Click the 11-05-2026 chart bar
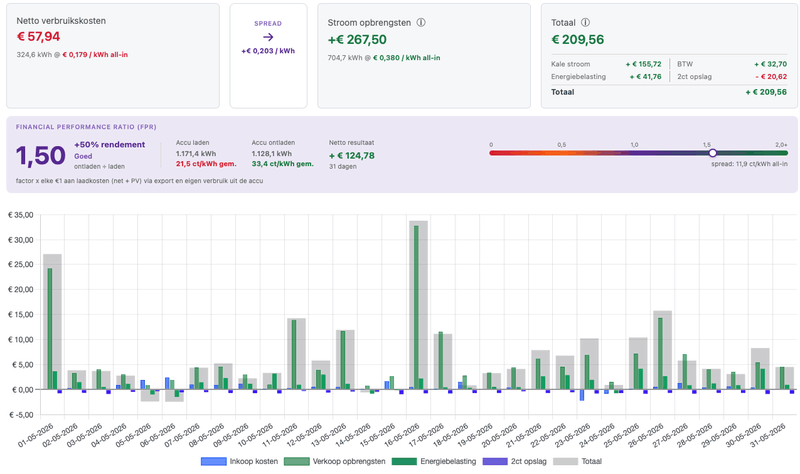Image resolution: width=800 pixels, height=474 pixels. [x=296, y=354]
